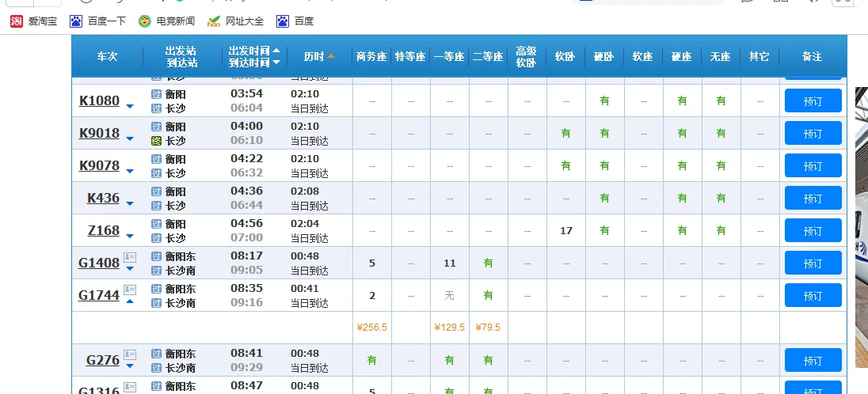868x394 pixels.
Task: Click the ID card icon next to G1408
Action: tap(130, 257)
